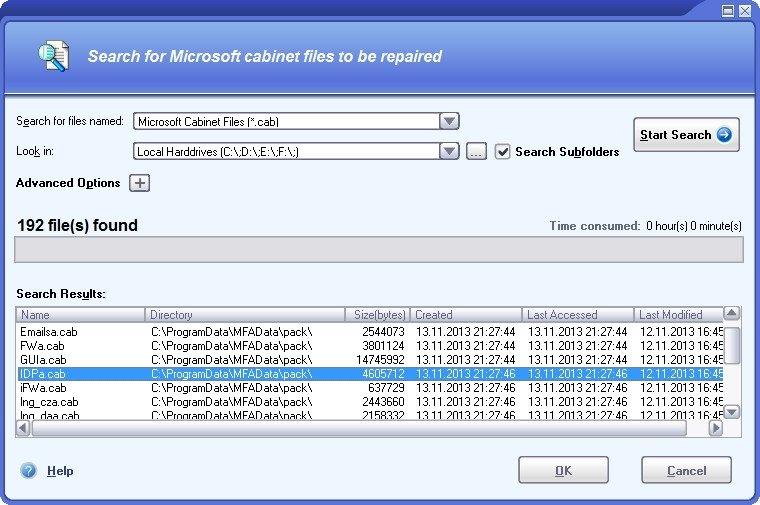This screenshot has height=505, width=760.
Task: Click the blue Help question mark icon
Action: click(28, 470)
